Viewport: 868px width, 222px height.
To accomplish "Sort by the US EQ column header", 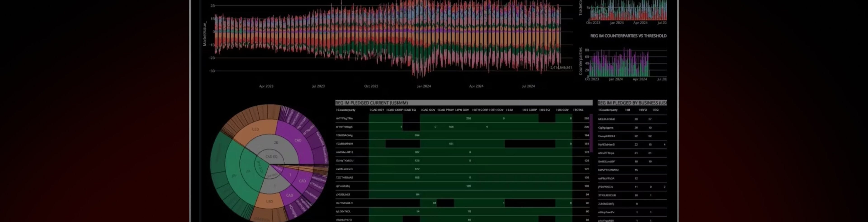I will (544, 110).
